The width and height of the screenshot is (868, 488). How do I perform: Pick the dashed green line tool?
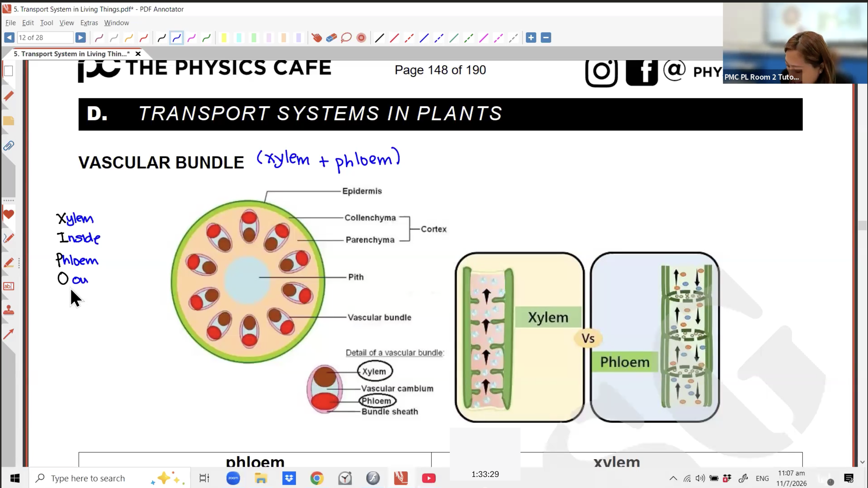point(469,38)
